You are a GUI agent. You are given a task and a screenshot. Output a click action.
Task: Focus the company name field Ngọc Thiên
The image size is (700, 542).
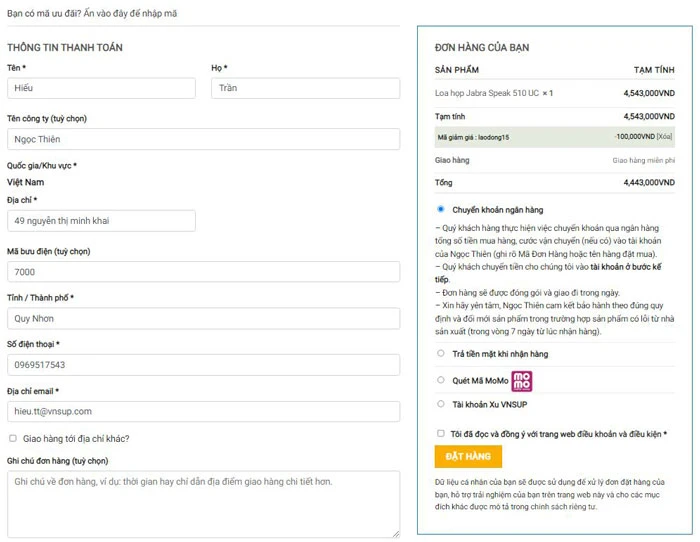coord(203,139)
